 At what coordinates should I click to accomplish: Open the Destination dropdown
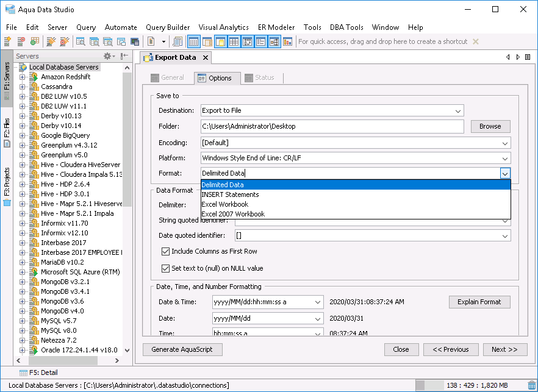point(457,111)
